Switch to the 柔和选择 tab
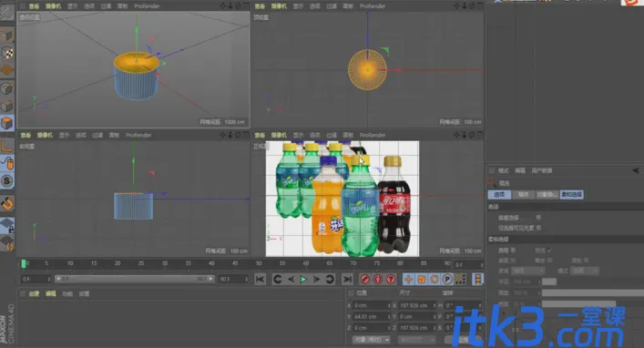Screen dimensions: 644x348 572,194
